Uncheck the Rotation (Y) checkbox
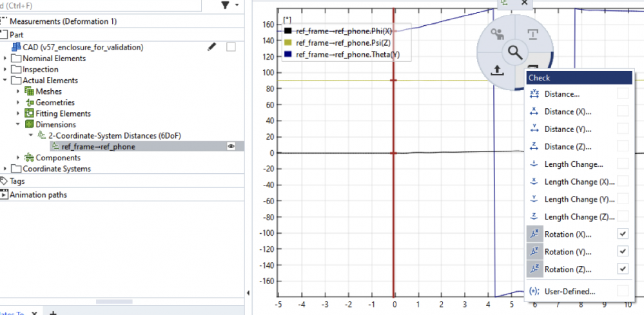Screen dimensions: 644x315 623,251
